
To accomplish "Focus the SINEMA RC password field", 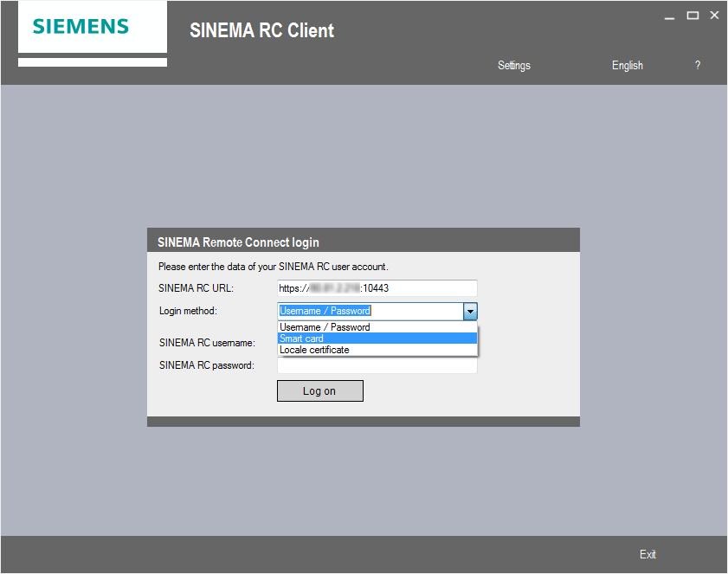I will pyautogui.click(x=377, y=365).
